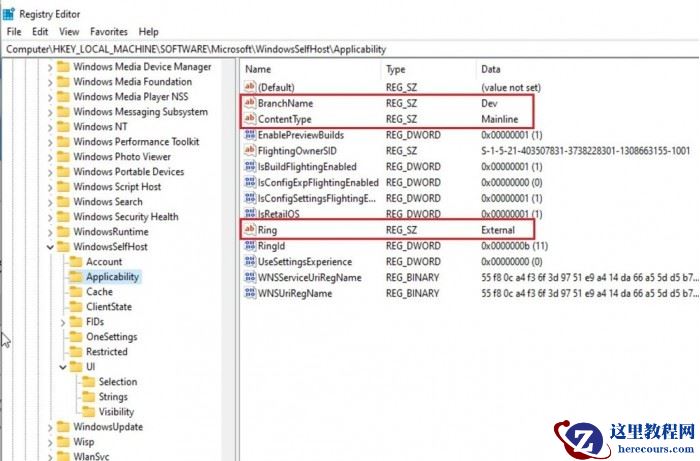The image size is (700, 461).
Task: Open the Edit menu
Action: [40, 32]
